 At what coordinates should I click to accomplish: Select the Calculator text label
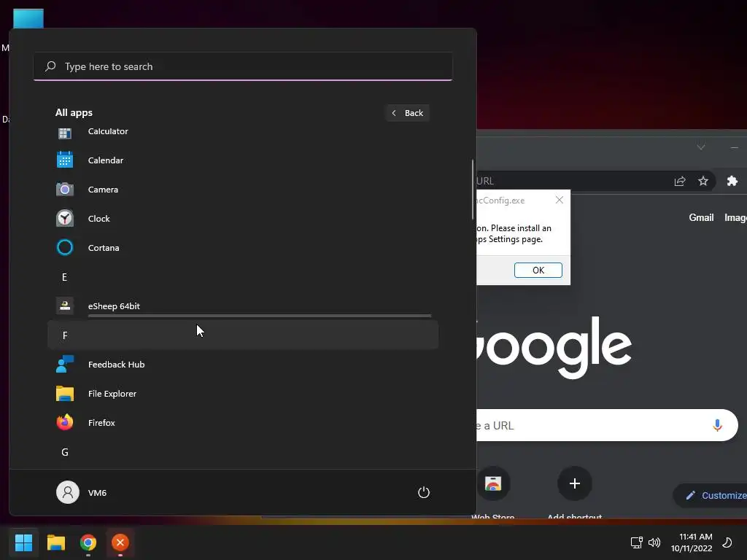[x=108, y=131]
